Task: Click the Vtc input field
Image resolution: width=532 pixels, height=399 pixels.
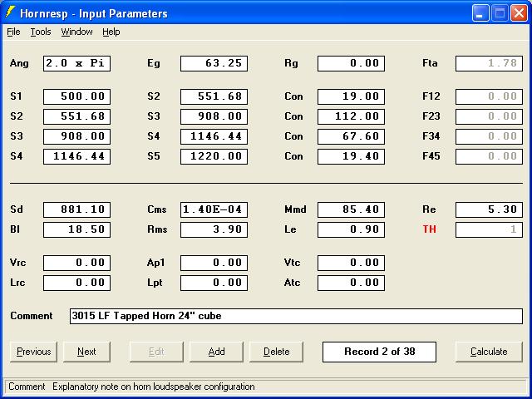Action: pos(351,263)
